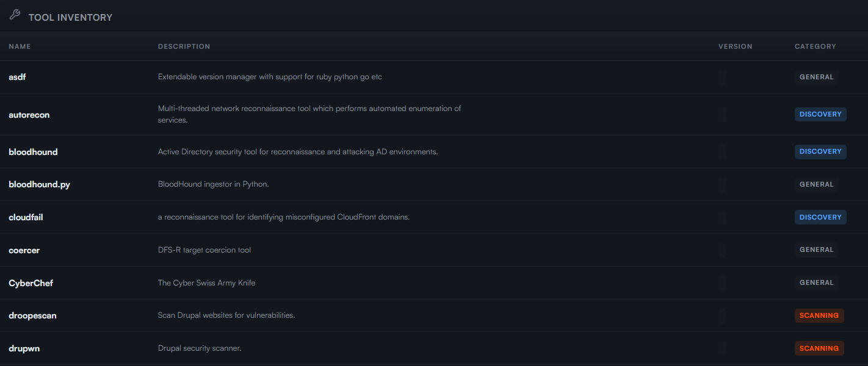Select the drupwn tool name

pyautogui.click(x=24, y=348)
